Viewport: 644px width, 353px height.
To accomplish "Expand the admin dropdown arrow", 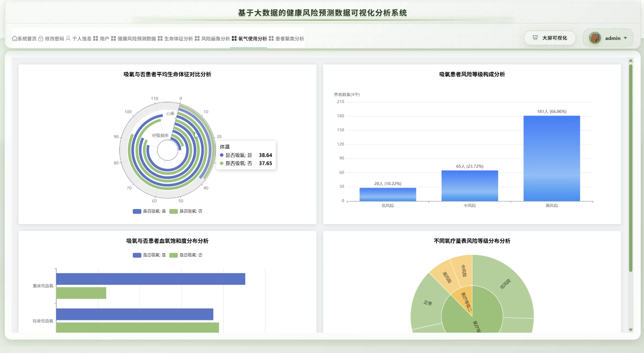I will point(625,38).
